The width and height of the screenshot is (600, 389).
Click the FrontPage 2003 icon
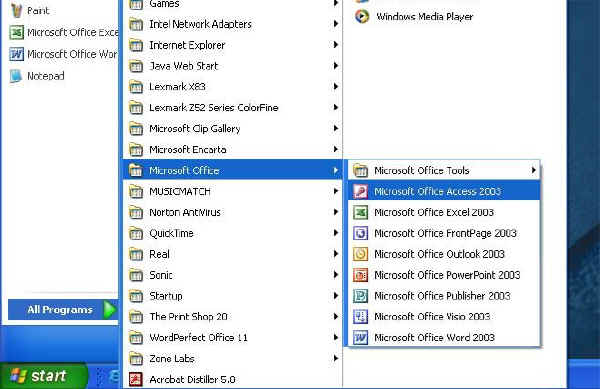(360, 233)
